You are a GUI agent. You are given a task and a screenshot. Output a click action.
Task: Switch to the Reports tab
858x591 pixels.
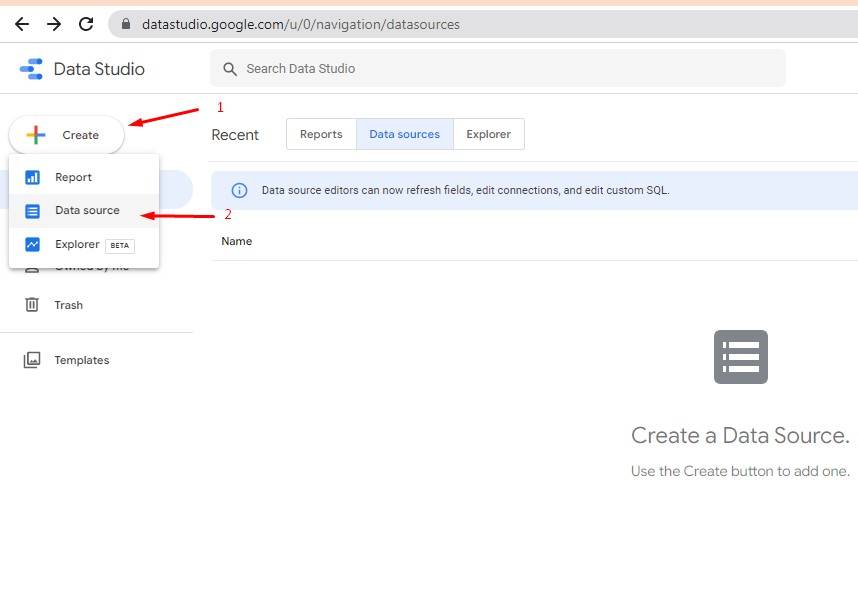[x=321, y=133]
